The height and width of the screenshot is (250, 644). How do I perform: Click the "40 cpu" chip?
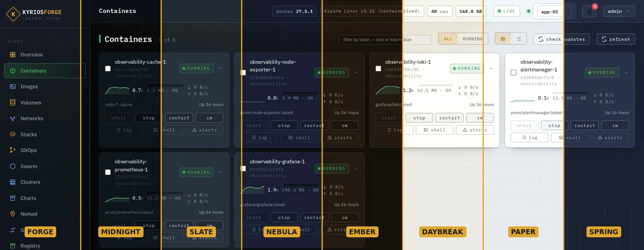440,11
